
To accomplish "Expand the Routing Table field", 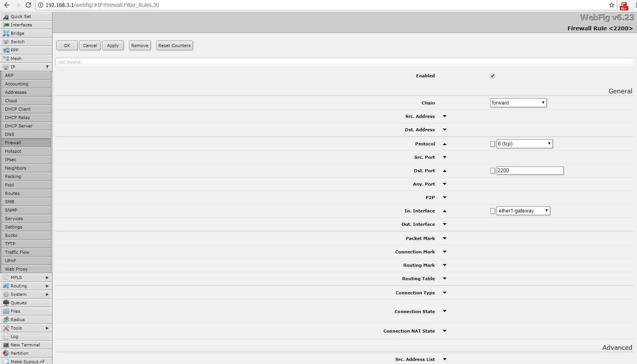I will (444, 279).
